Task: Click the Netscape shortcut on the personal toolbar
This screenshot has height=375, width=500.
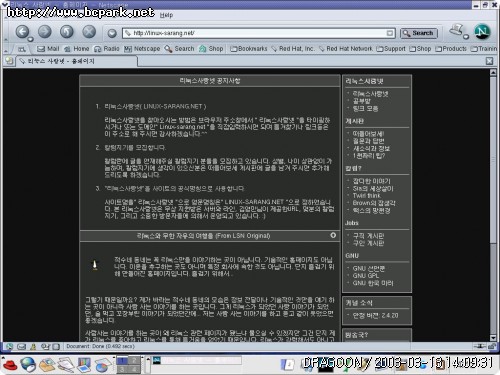Action: [142, 49]
